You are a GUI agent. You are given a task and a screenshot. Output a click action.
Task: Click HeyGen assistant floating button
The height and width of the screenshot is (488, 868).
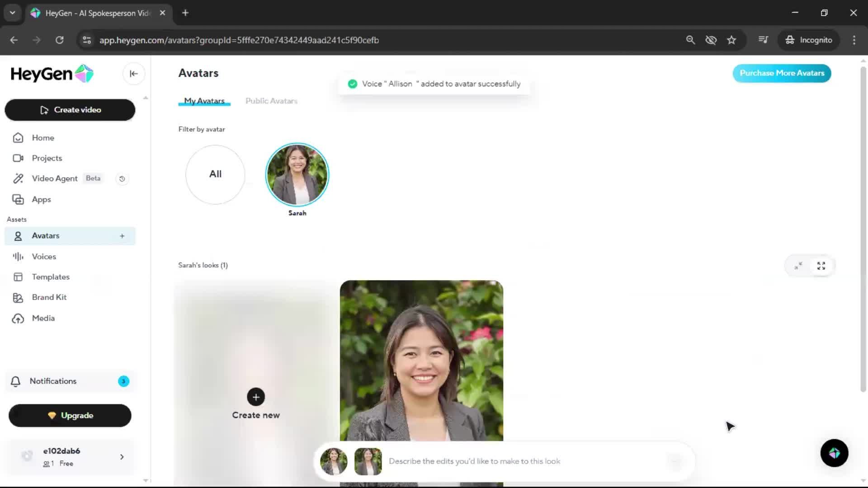coord(834,453)
